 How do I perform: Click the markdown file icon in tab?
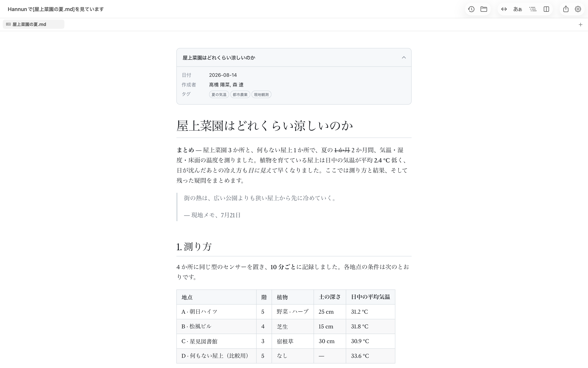(8, 24)
